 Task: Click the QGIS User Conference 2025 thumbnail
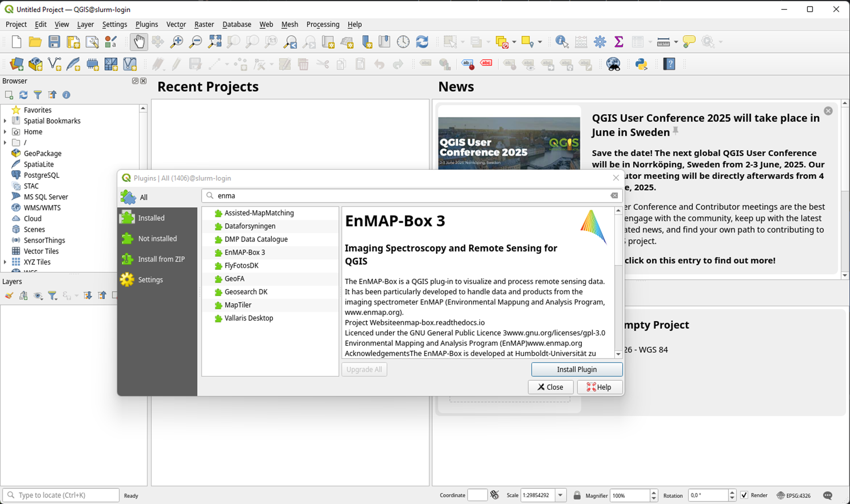[x=509, y=143]
